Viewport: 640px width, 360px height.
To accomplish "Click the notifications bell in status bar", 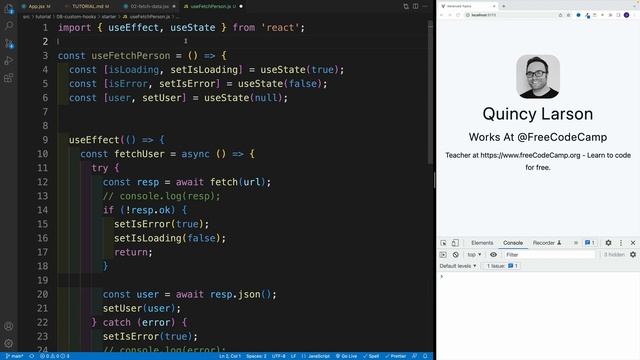I will (x=425, y=356).
